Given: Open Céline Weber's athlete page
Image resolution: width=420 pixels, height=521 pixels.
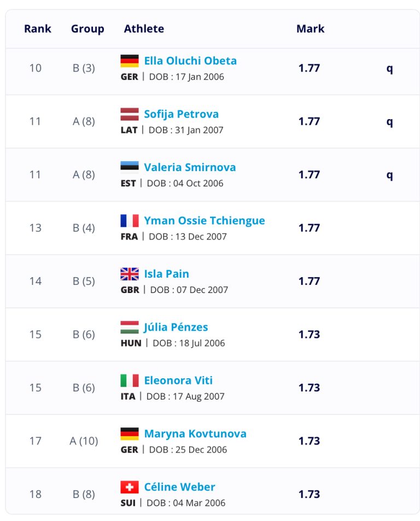Looking at the screenshot, I should pos(179,487).
